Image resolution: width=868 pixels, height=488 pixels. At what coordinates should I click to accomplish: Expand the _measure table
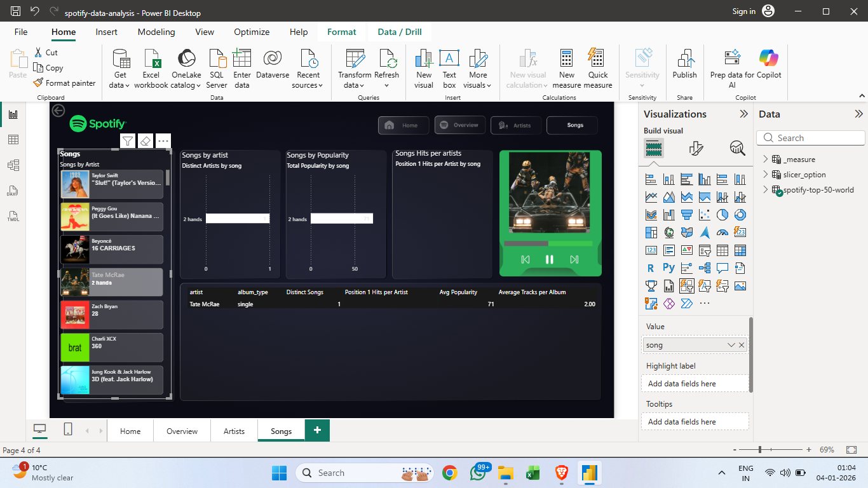pos(765,159)
